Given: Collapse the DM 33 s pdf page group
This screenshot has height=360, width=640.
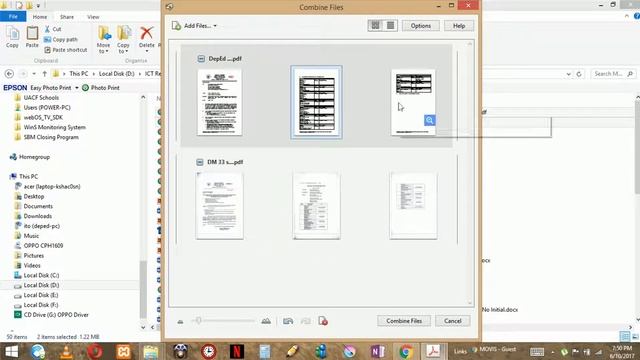Looking at the screenshot, I should point(200,162).
